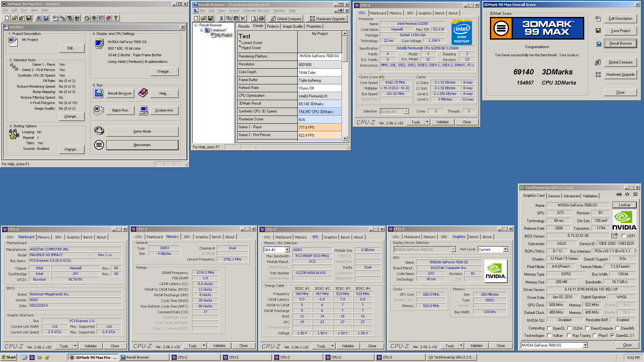Open Socket #1 selection dropdown in CPU-Z
The width and height of the screenshot is (644, 362).
tap(406, 111)
